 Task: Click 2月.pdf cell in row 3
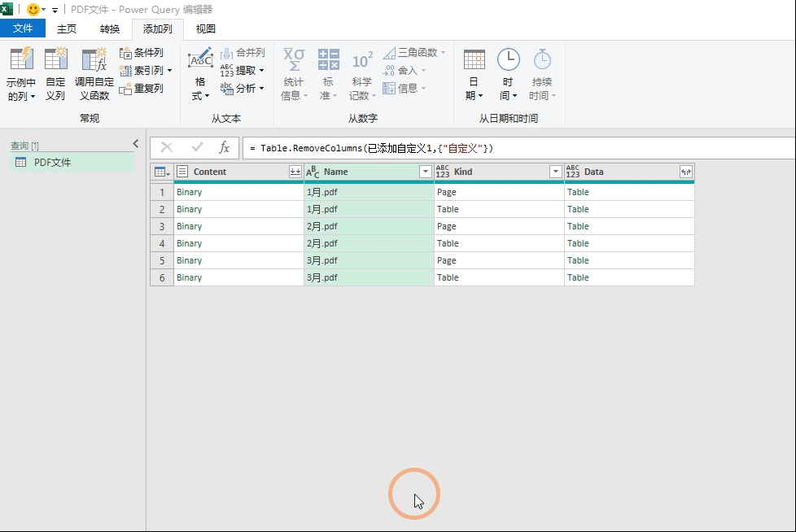(x=369, y=226)
